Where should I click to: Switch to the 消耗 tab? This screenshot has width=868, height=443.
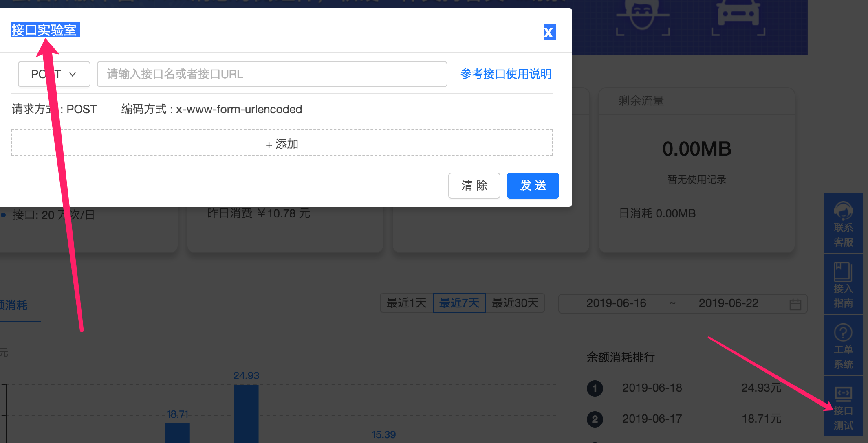click(14, 305)
